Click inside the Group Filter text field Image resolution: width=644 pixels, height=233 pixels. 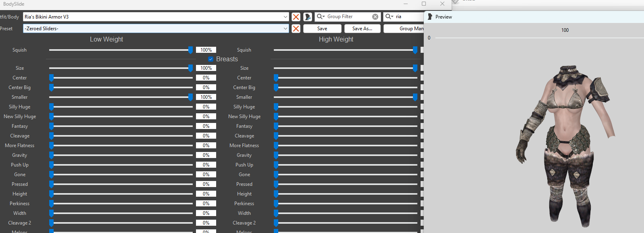coord(348,17)
